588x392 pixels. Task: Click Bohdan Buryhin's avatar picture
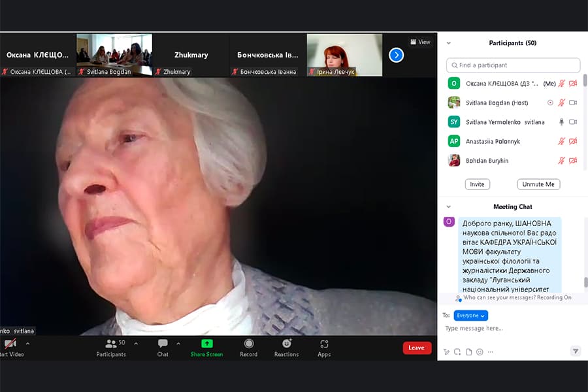pyautogui.click(x=454, y=161)
